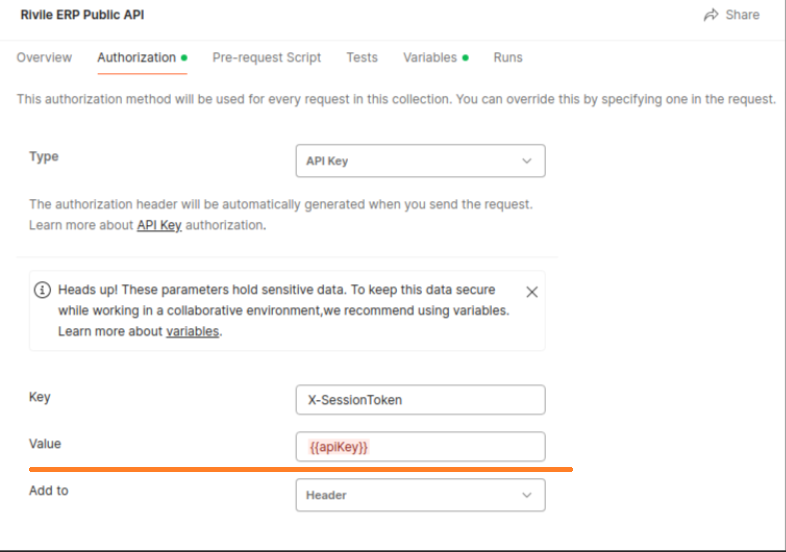The image size is (786, 552).
Task: Click the chevron on the Type selector
Action: click(x=527, y=161)
